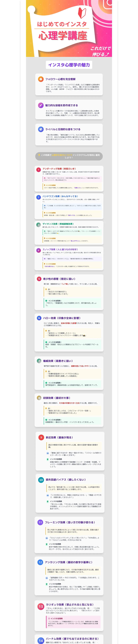This screenshot has width=138, height=644.
Task: Click the title アンダードッグ効果（判官びいき）
Action: [59, 169]
